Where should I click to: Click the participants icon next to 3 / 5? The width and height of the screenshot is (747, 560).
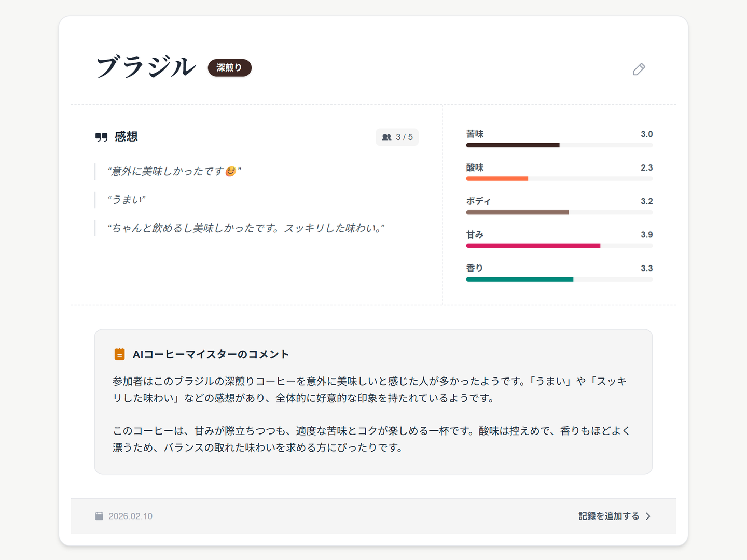point(386,137)
